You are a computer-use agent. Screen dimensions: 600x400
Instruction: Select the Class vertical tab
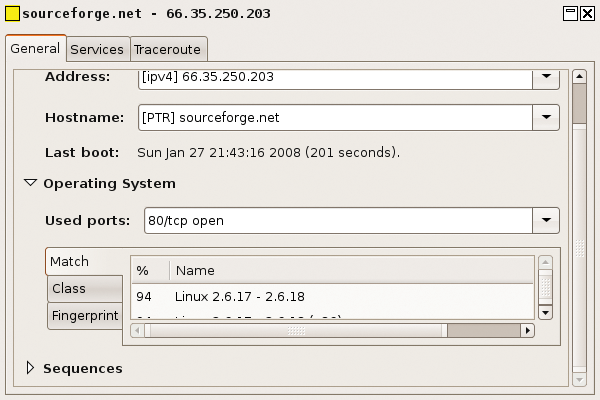pos(85,289)
